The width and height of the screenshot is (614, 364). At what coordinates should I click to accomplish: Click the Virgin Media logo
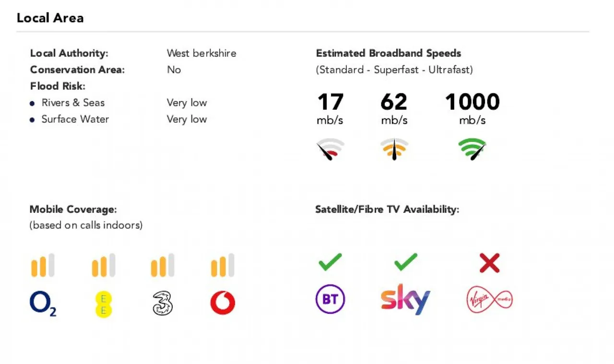pyautogui.click(x=490, y=300)
